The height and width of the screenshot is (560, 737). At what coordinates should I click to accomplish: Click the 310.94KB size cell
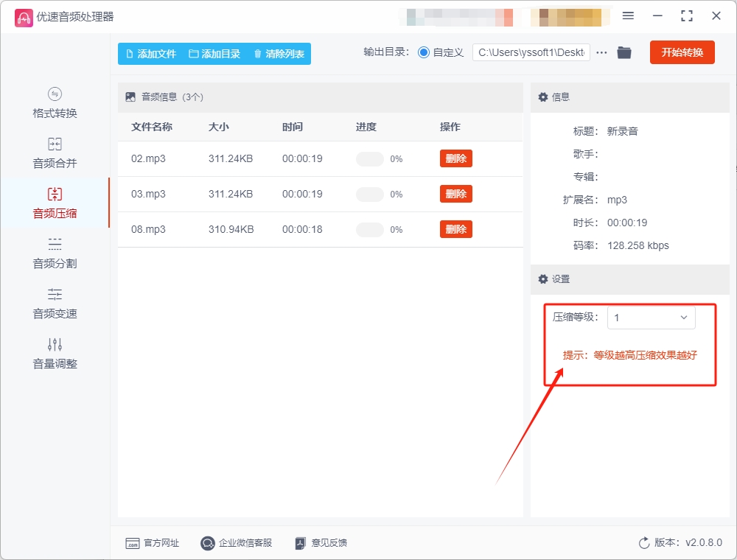coord(231,229)
